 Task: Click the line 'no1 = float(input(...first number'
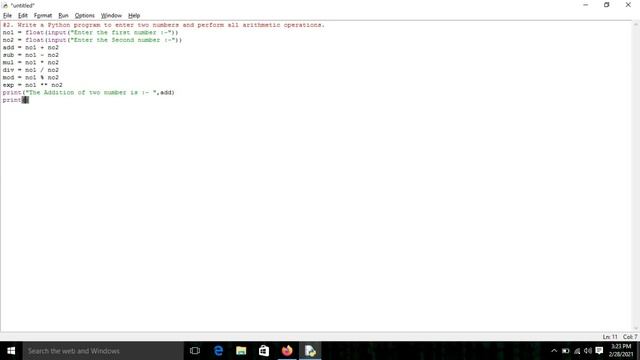[90, 32]
